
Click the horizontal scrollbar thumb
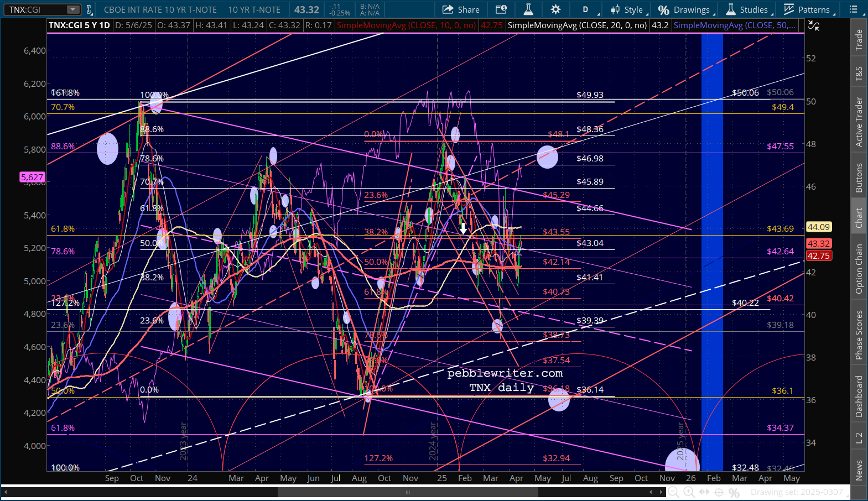coord(408,492)
